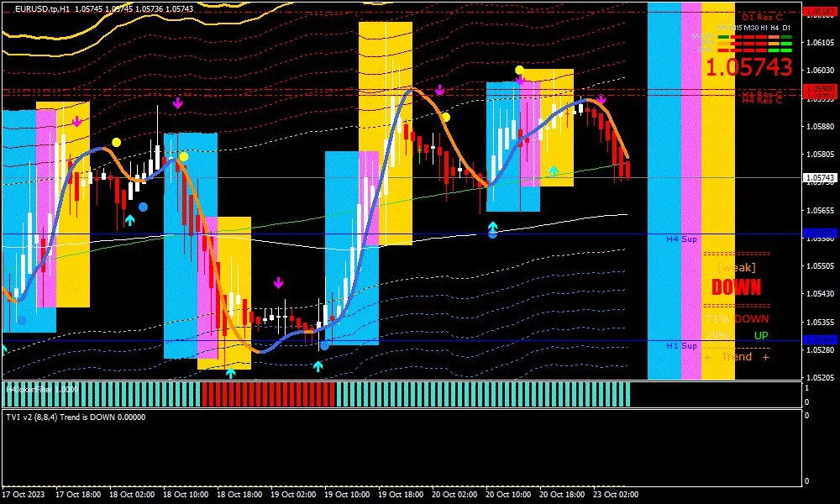Click the red section of the JokerFilter histogram
Screen dimensions: 840x504
click(268, 395)
